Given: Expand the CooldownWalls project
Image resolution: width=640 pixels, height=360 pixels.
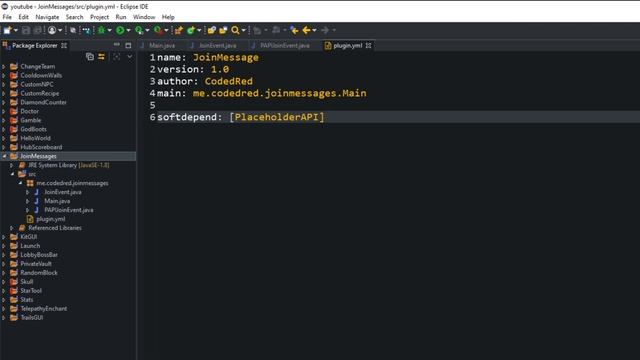Looking at the screenshot, I should (4, 75).
